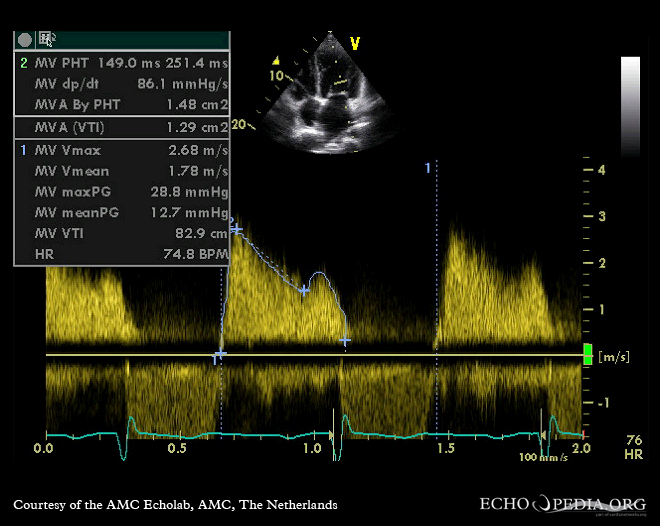The width and height of the screenshot is (660, 526).
Task: Select the MV dp/dt measurement row
Action: click(x=122, y=83)
